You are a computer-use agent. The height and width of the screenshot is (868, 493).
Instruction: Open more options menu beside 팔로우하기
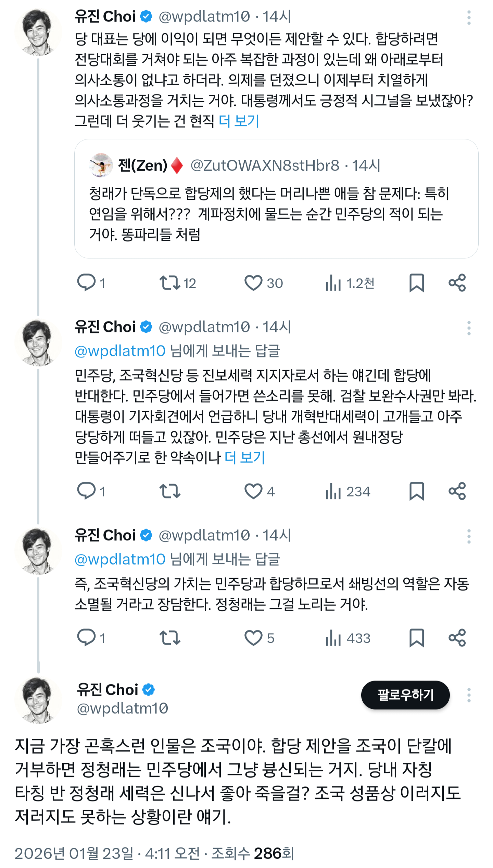[469, 695]
